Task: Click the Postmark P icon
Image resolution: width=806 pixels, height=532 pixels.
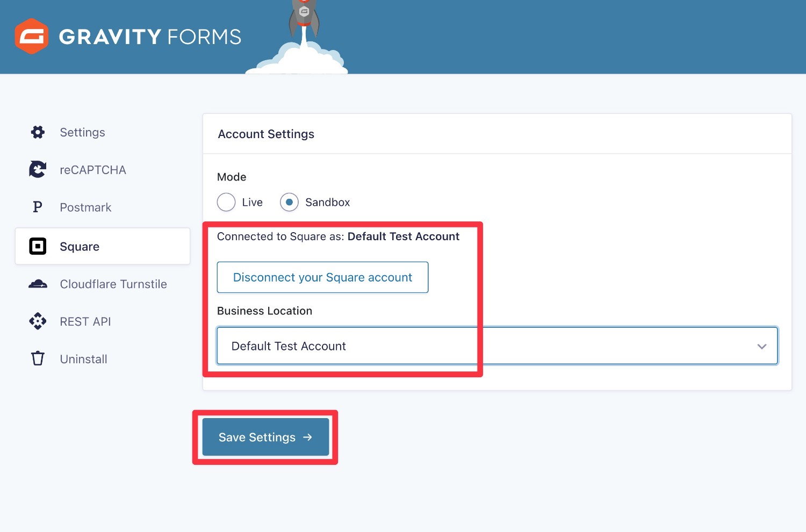Action: [x=38, y=207]
